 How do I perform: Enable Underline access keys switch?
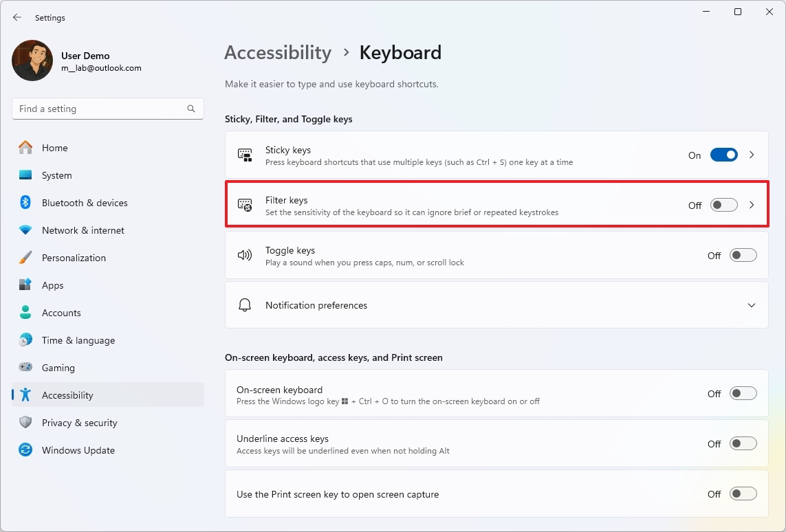[x=743, y=443]
